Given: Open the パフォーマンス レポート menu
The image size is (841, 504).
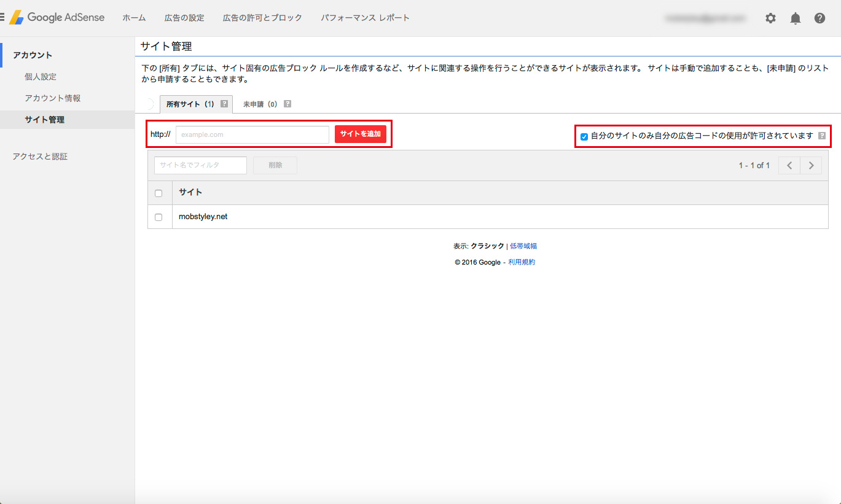Looking at the screenshot, I should [x=365, y=18].
